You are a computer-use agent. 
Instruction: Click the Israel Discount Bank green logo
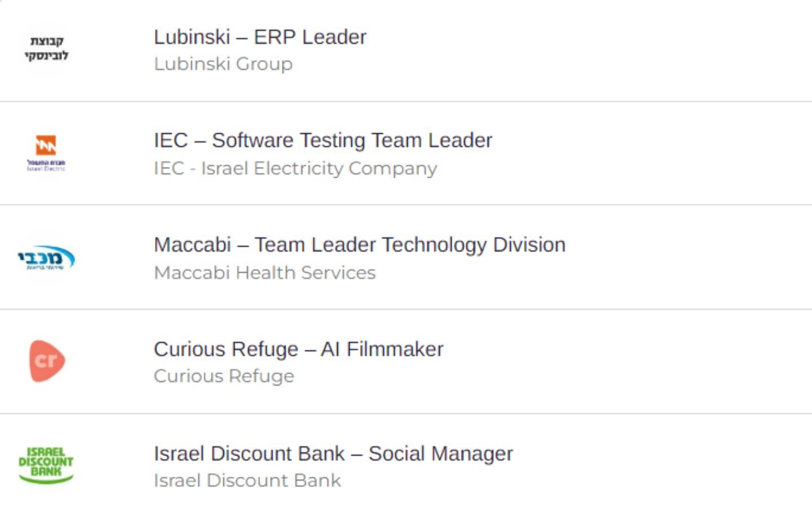pyautogui.click(x=46, y=465)
